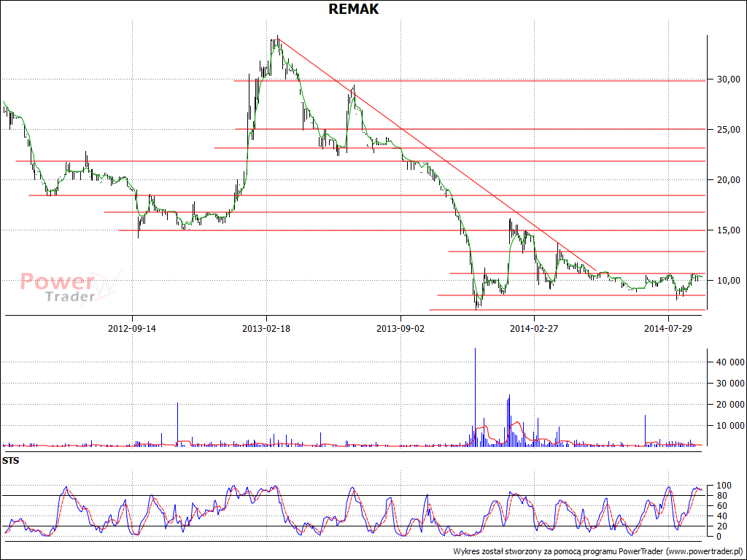Click the STS indicator label
747x560 pixels.
point(10,461)
